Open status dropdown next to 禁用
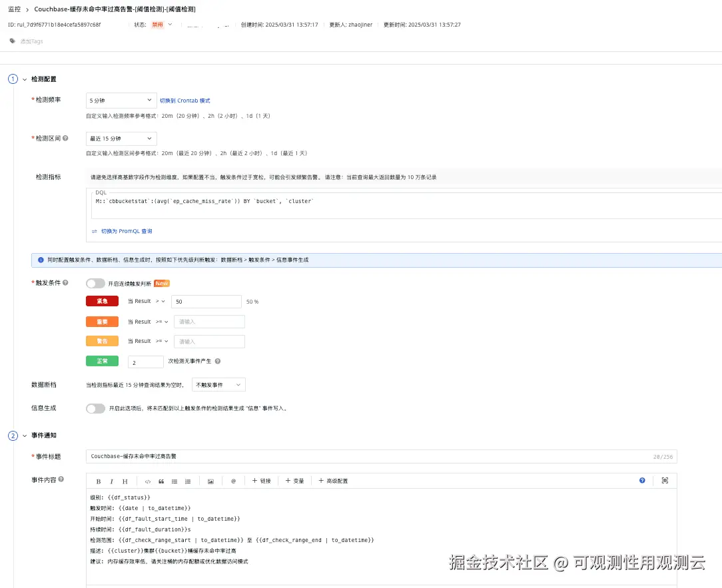The width and height of the screenshot is (722, 588). [170, 25]
